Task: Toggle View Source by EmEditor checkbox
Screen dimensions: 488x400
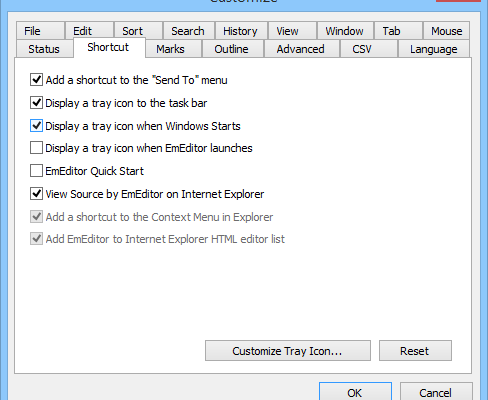Action: click(x=36, y=194)
